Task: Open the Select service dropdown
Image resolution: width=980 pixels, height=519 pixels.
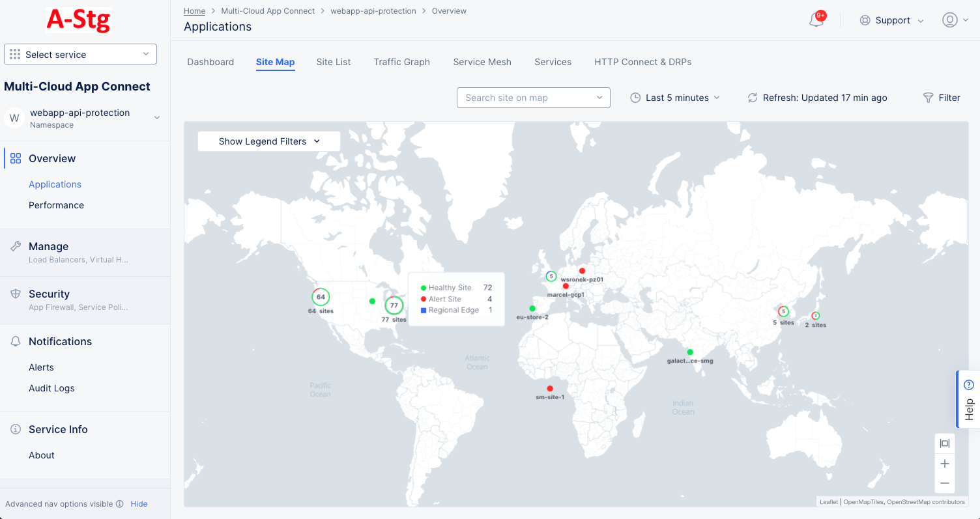Action: pyautogui.click(x=79, y=53)
